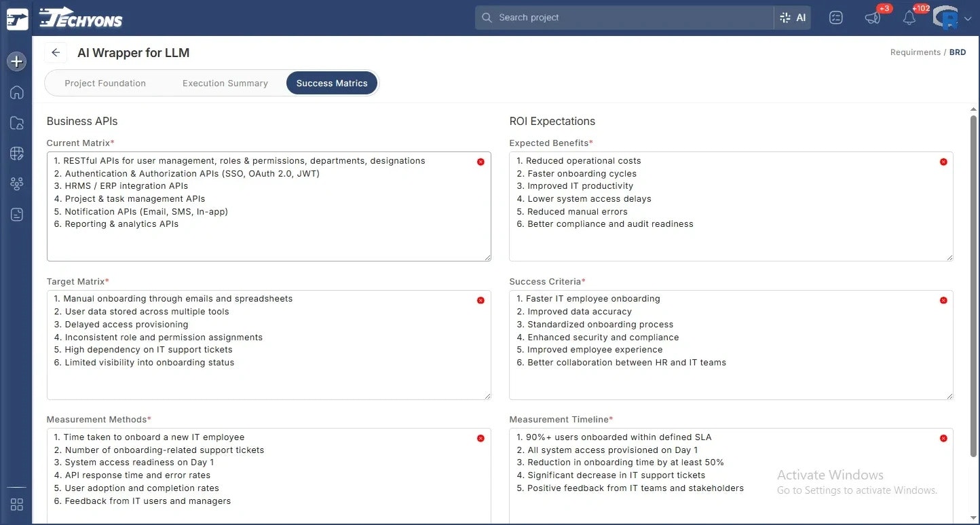The width and height of the screenshot is (980, 525).
Task: Open the AI assistant in the search bar
Action: tap(792, 18)
